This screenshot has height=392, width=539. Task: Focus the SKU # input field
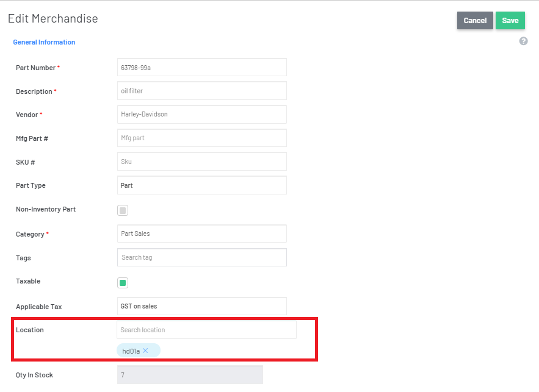click(202, 162)
